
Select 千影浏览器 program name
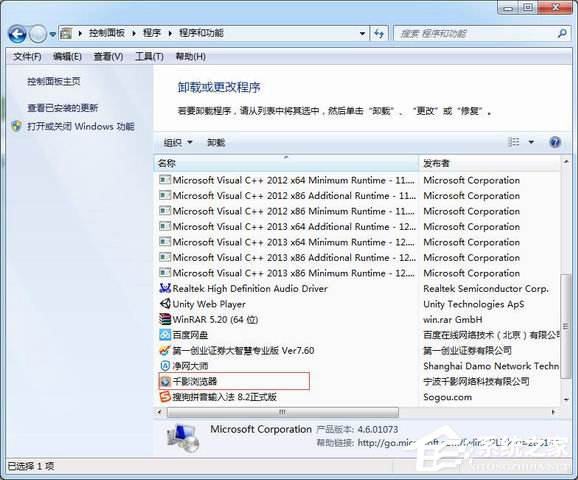pyautogui.click(x=195, y=382)
